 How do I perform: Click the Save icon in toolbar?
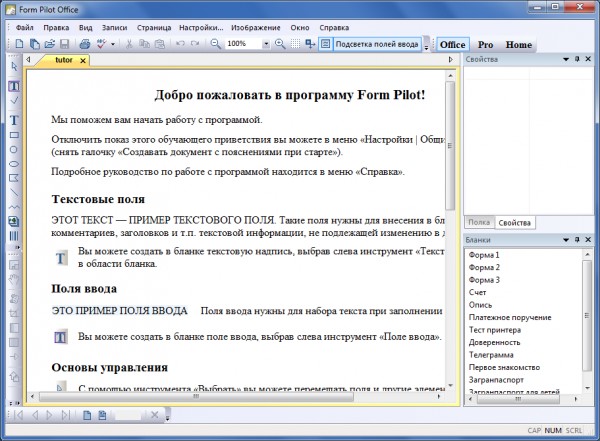(64, 44)
